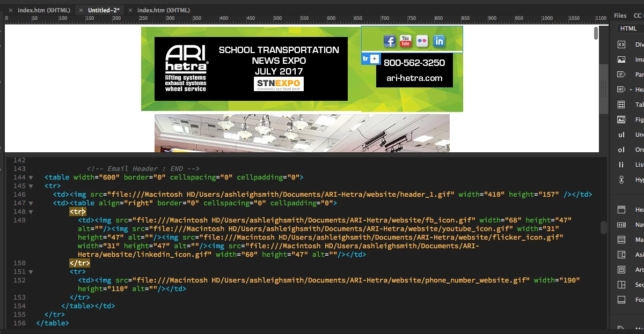Viewport: 644px width, 334px height.
Task: Switch to index.htm tab left of Untitled-2
Action: 44,10
